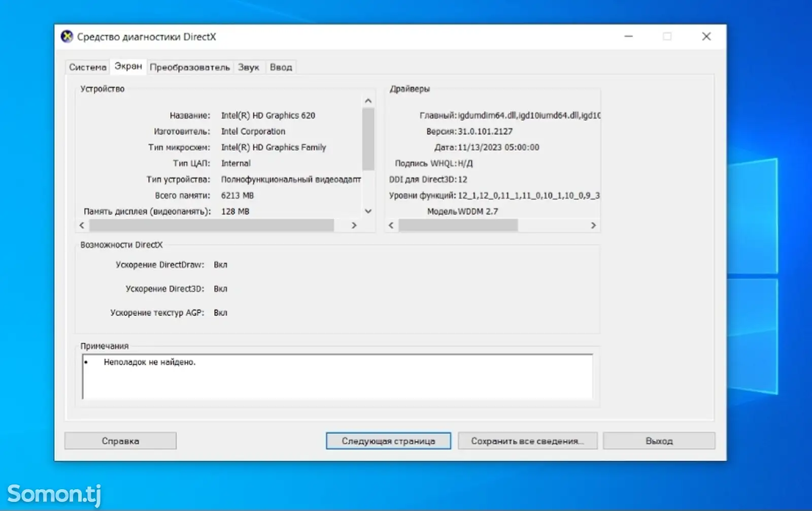
Task: Click Сохранить все сведения button
Action: [x=527, y=441]
